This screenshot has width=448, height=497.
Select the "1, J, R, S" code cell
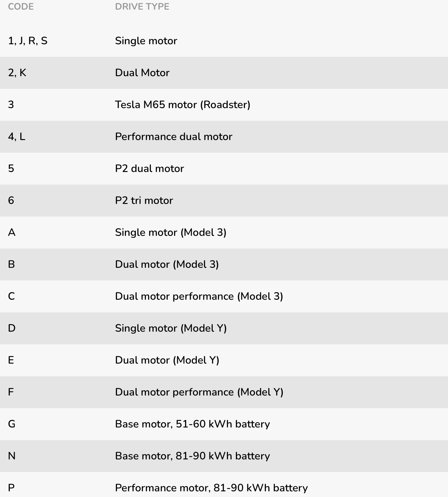pos(28,41)
